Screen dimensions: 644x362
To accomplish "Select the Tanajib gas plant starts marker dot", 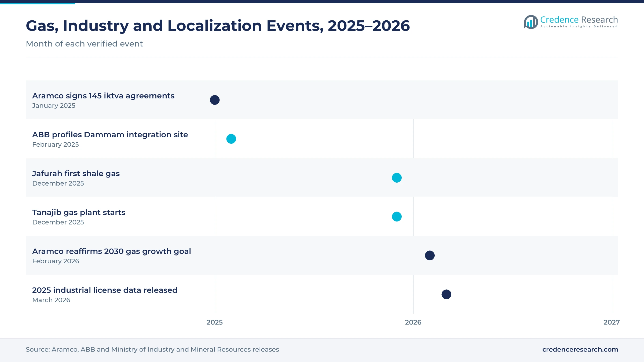I will 397,217.
